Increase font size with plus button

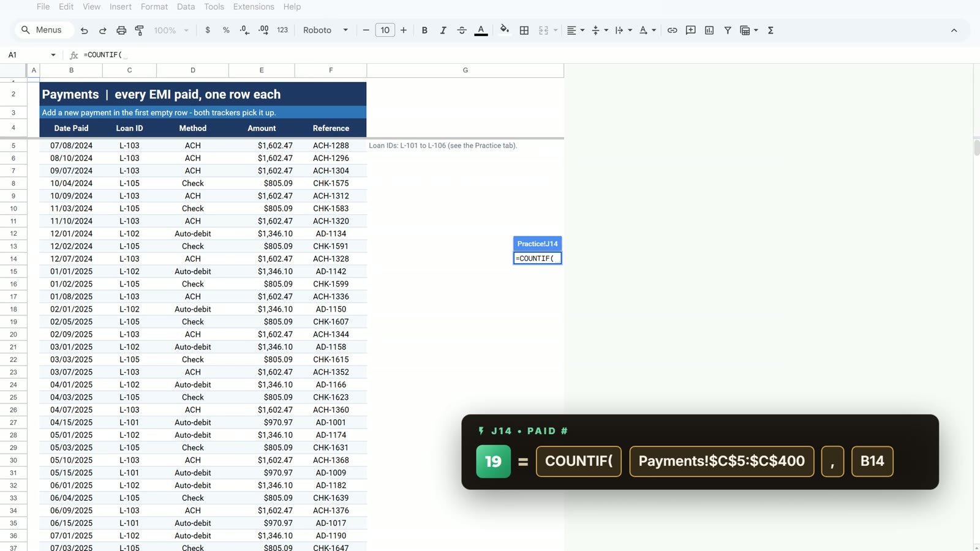pyautogui.click(x=404, y=30)
